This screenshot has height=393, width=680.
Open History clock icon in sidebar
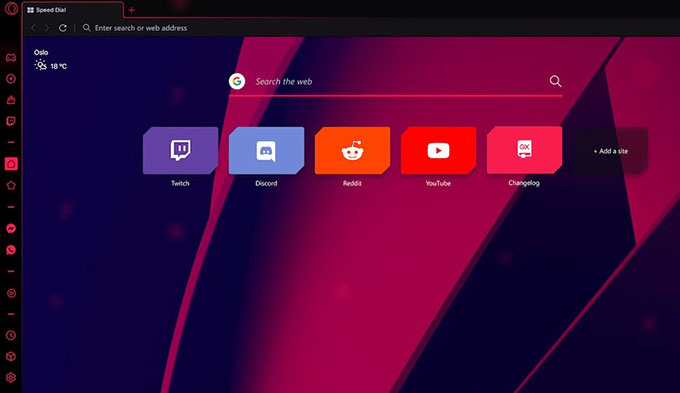(x=11, y=335)
